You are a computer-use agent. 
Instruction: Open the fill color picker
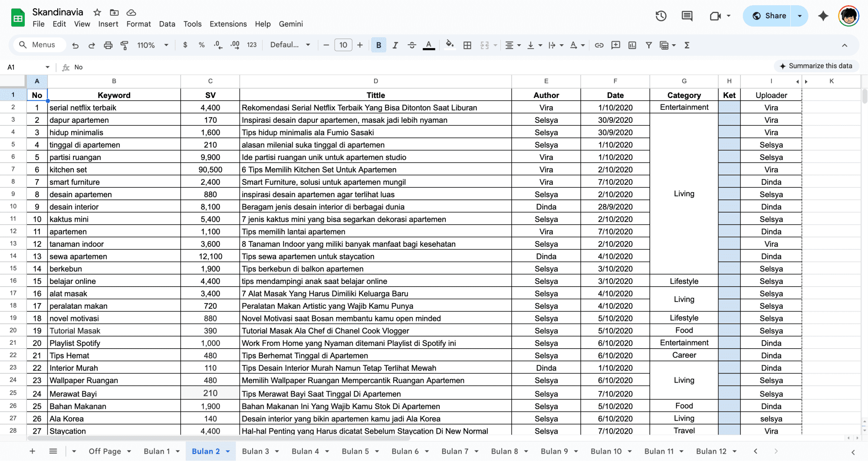[450, 45]
